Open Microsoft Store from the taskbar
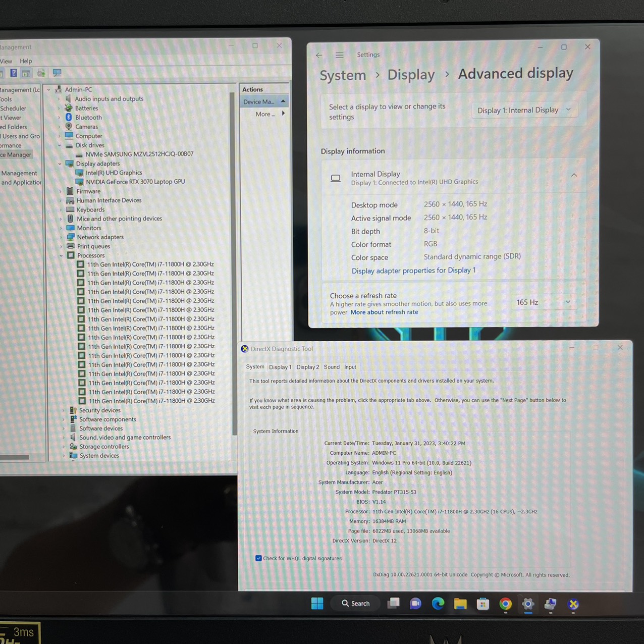The height and width of the screenshot is (644, 644). point(483,604)
